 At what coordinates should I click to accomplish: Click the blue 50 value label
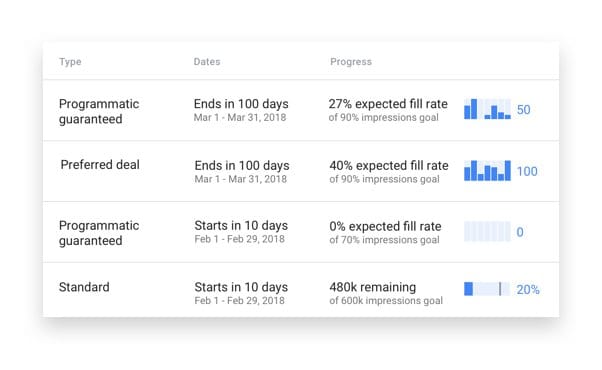[x=524, y=110]
